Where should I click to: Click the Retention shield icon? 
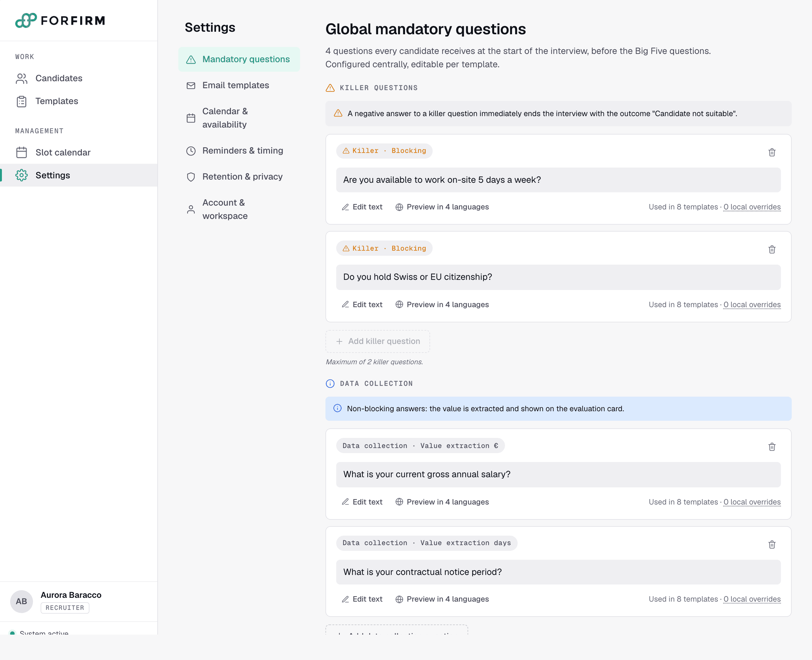pos(191,177)
